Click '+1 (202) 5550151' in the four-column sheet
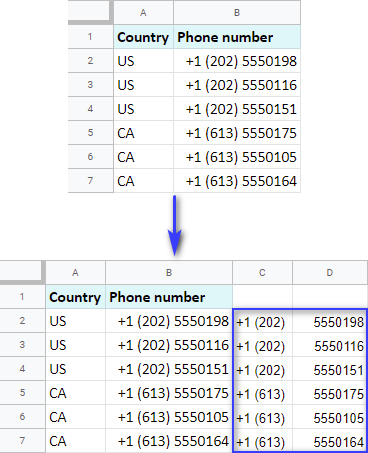 (x=169, y=369)
